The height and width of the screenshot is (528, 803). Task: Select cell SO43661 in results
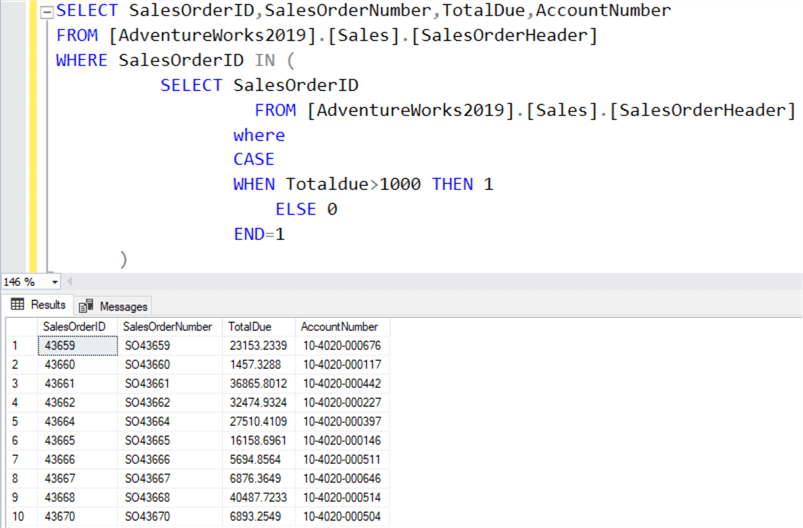click(x=170, y=384)
